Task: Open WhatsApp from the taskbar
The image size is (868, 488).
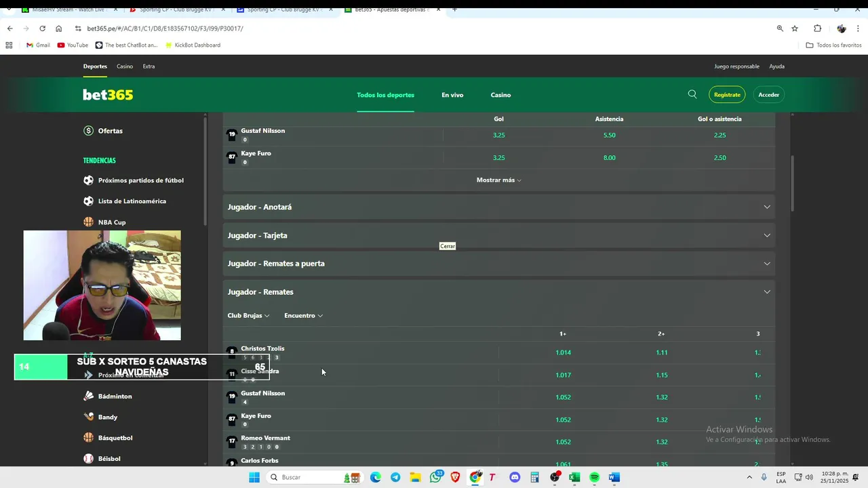Action: pos(435,477)
